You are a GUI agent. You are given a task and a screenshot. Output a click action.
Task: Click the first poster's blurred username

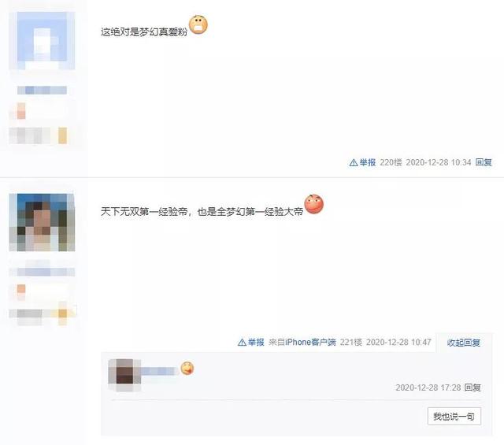point(42,91)
